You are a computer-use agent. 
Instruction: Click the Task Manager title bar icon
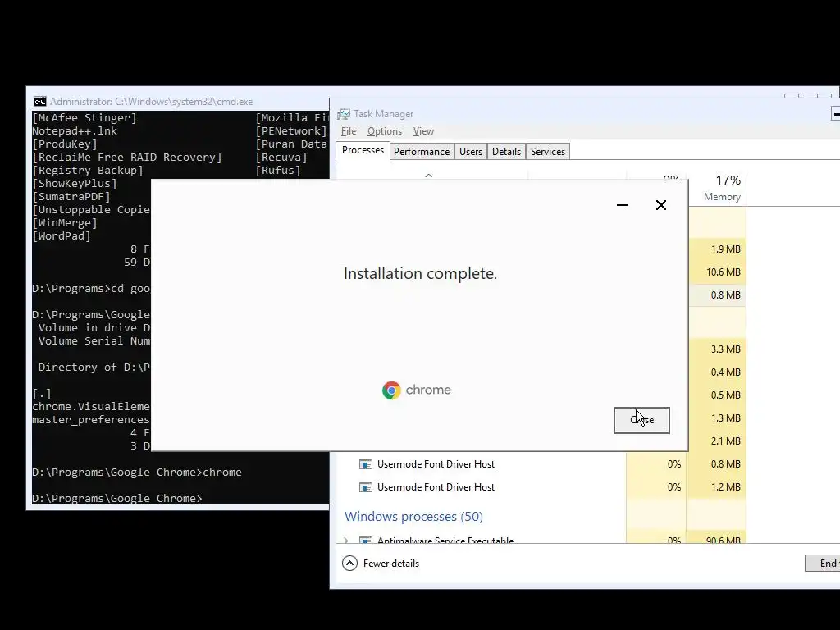tap(344, 114)
